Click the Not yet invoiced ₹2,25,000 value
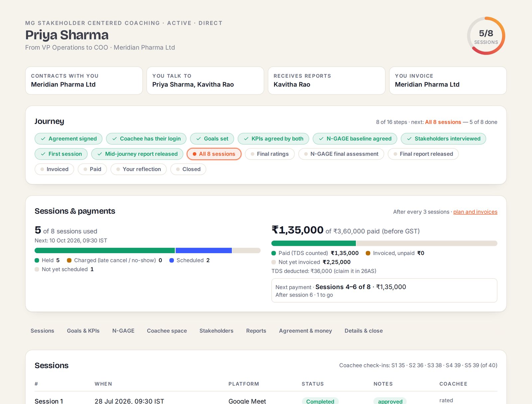This screenshot has height=404, width=532. point(336,262)
